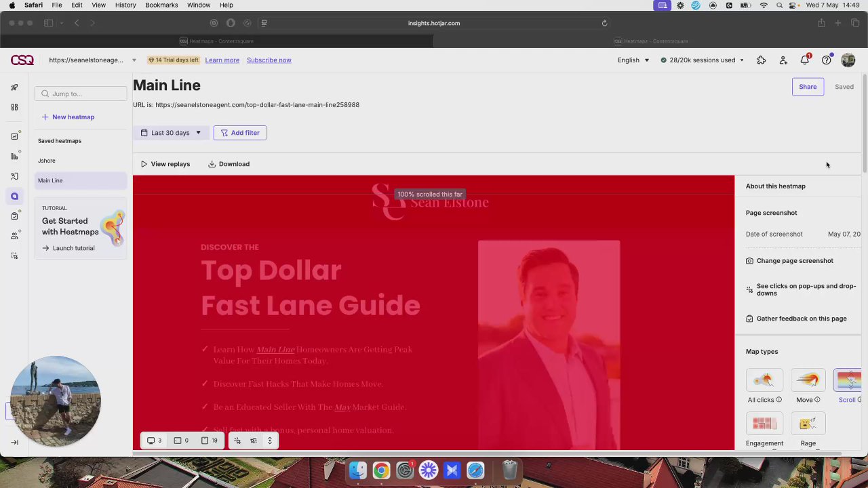Click Gather feedback on this page
Screen dimensions: 868x488
coord(796,319)
